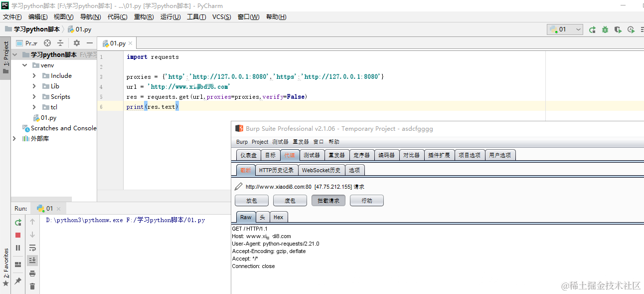Image resolution: width=644 pixels, height=294 pixels.
Task: Hide the Project panel with the minus icon
Action: tap(90, 43)
